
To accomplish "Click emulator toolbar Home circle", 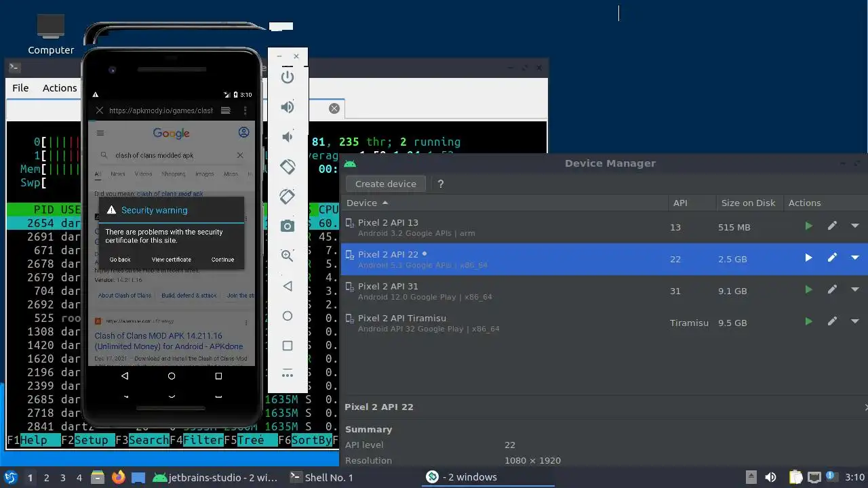I will (x=288, y=316).
